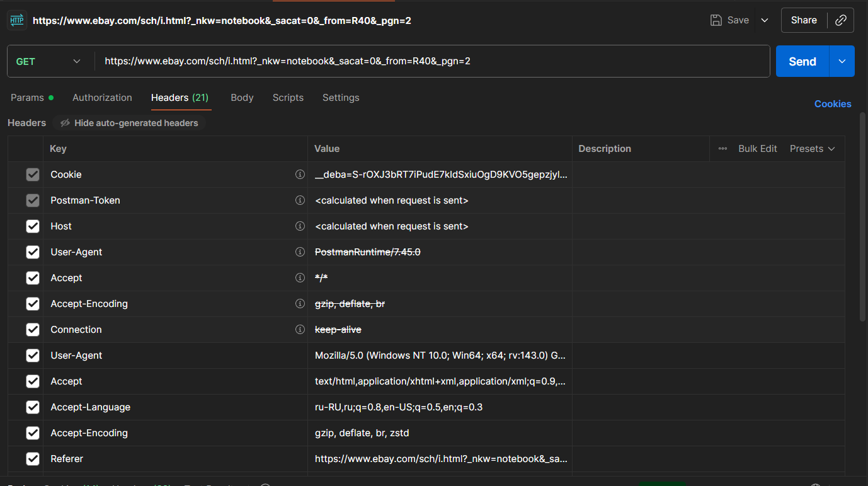Uncheck the gzip, deflate, br Accept-Encoding checkbox
Screen dimensions: 868x486
click(33, 304)
